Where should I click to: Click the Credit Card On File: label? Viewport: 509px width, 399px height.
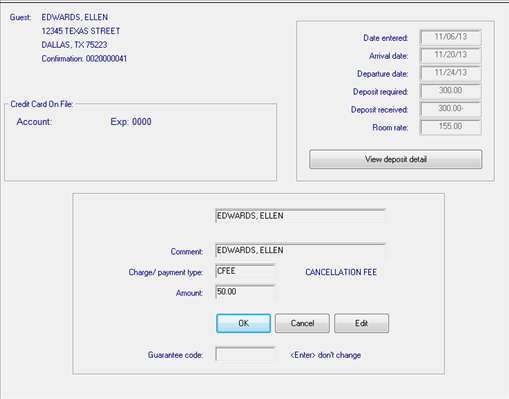42,104
